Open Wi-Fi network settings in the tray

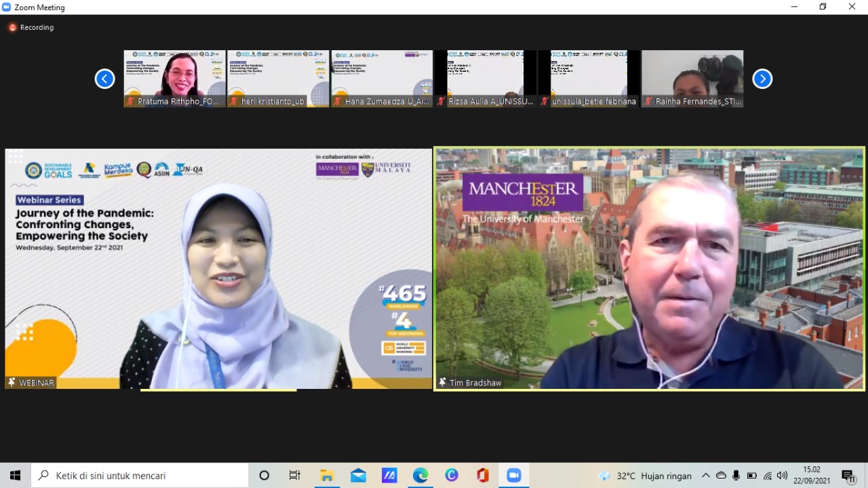click(x=768, y=476)
